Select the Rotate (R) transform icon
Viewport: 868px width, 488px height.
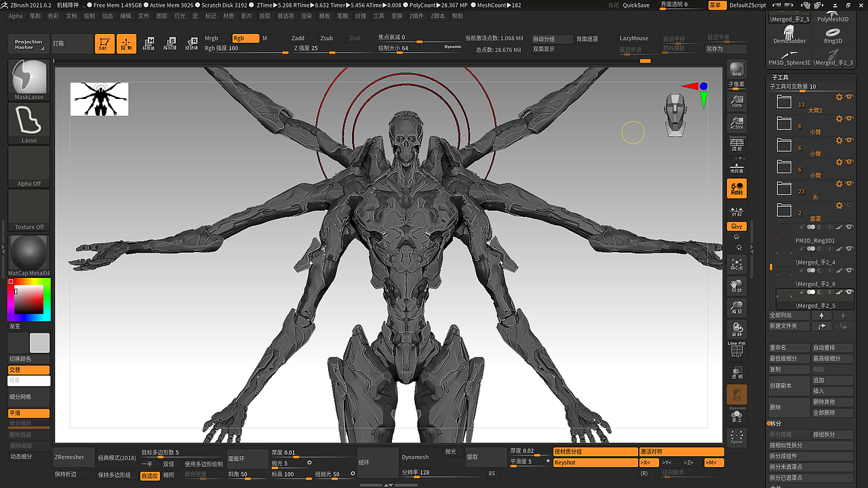pyautogui.click(x=192, y=43)
